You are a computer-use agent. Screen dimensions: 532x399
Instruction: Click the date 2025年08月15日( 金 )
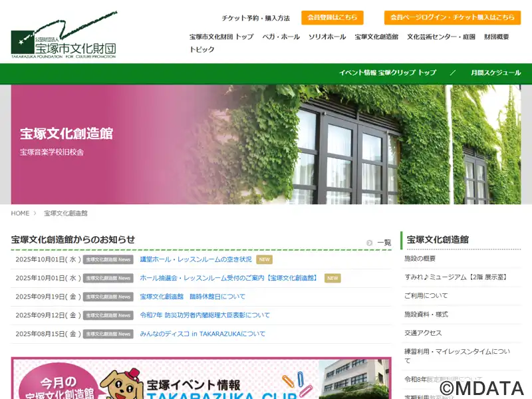[x=48, y=334]
